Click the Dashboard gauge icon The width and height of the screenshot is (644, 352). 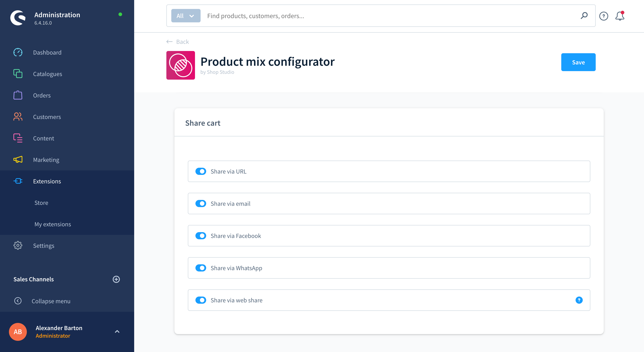(18, 52)
